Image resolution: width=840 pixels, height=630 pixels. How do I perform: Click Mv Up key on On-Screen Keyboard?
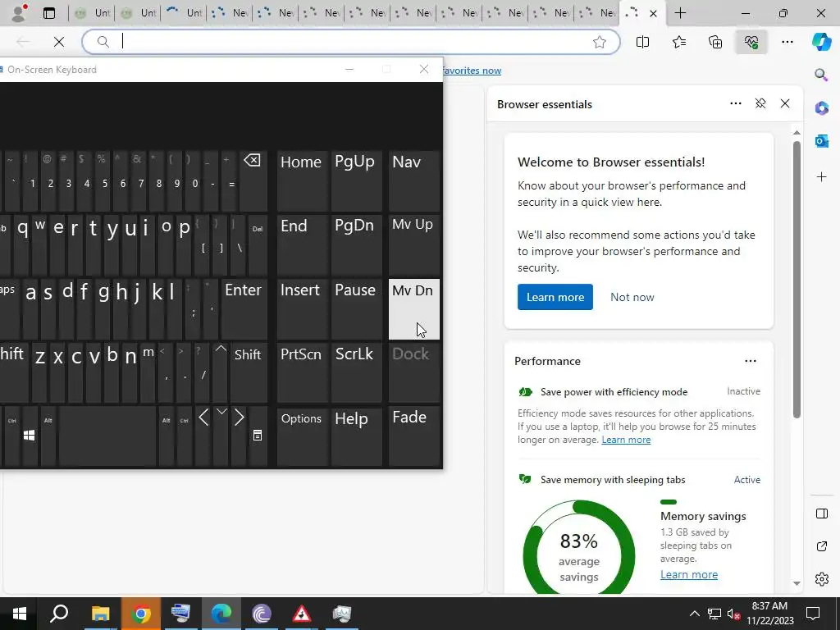413,245
